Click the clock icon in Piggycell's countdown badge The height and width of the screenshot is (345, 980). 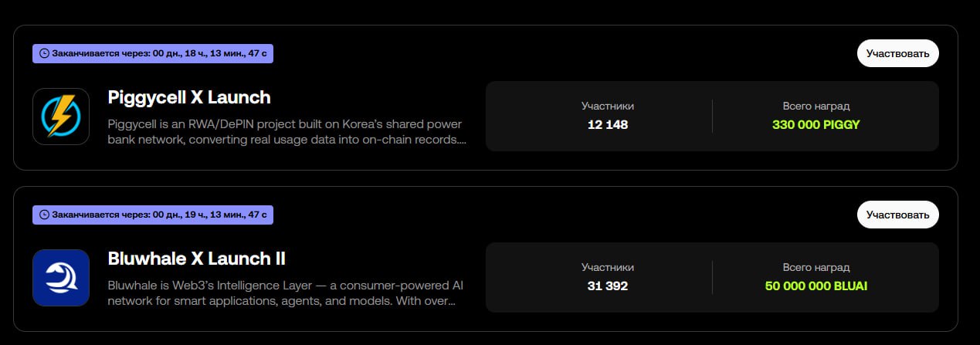pyautogui.click(x=44, y=53)
